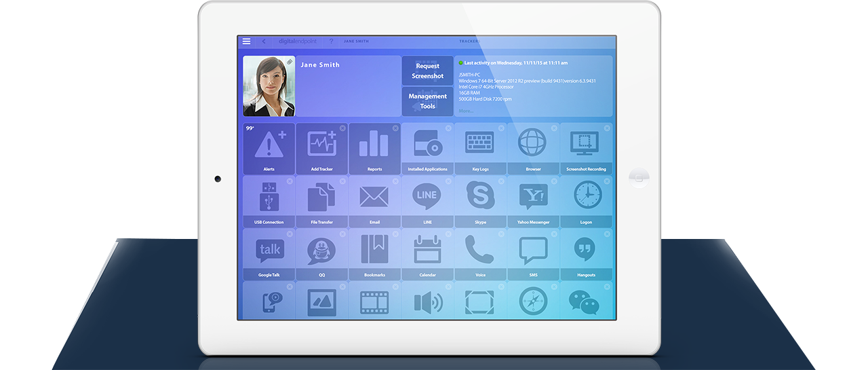Remove the Add Tracker tile
The width and height of the screenshot is (868, 370).
(x=342, y=128)
